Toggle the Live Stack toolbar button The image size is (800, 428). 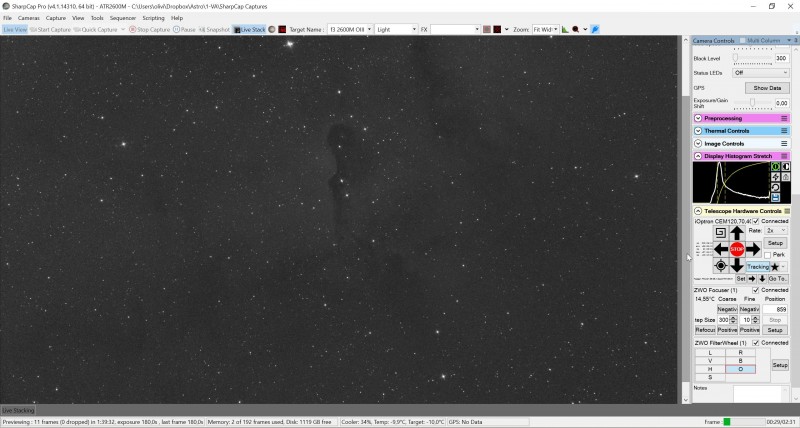[x=249, y=30]
